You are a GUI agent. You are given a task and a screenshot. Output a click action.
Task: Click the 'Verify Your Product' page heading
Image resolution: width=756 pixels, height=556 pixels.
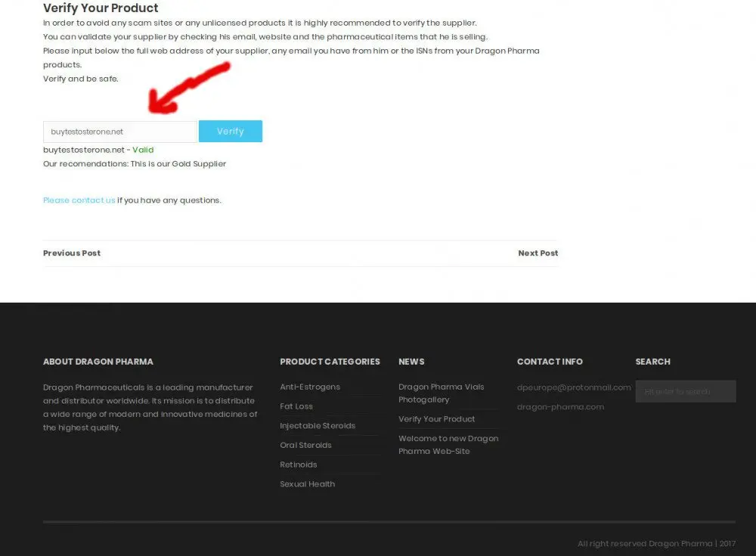tap(101, 8)
